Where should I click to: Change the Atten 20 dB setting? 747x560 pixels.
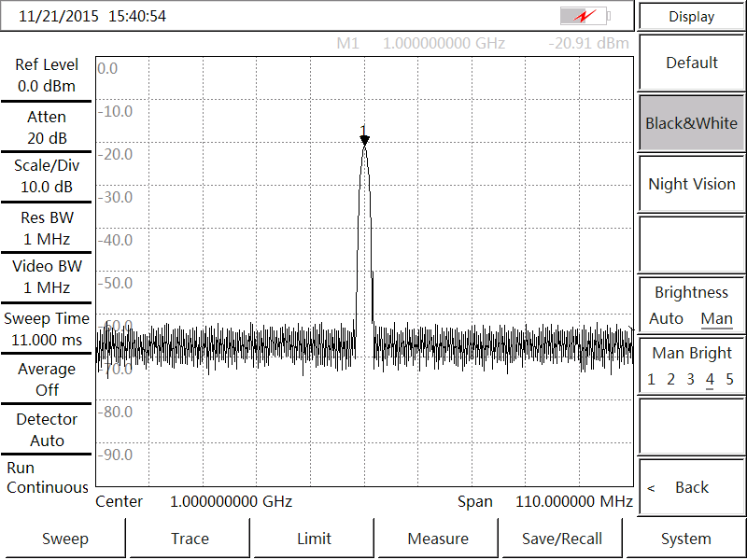tap(47, 127)
